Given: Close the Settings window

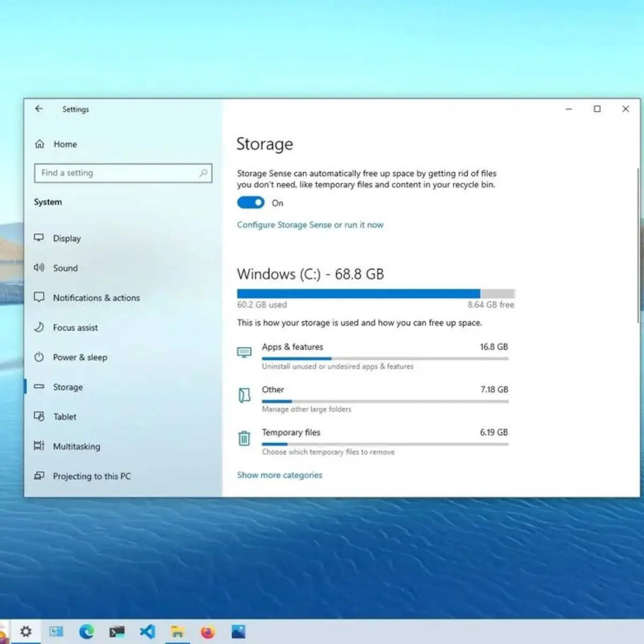Looking at the screenshot, I should coord(625,109).
